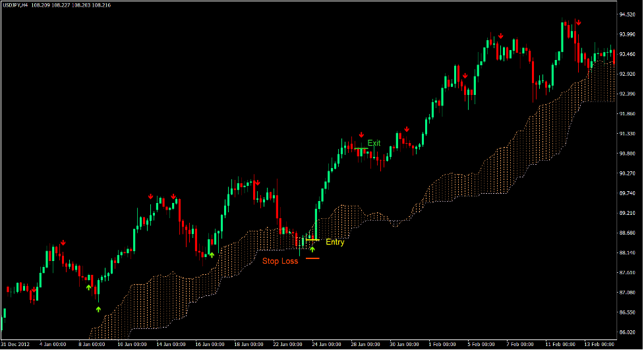Select the red arrow above 4 Jan peak
This screenshot has width=644, height=350.
point(63,243)
